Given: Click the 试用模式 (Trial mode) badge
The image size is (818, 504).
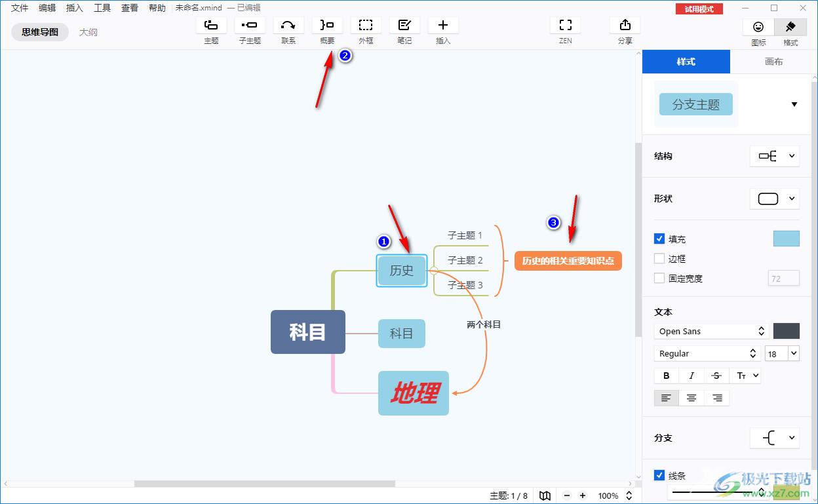Looking at the screenshot, I should point(699,9).
